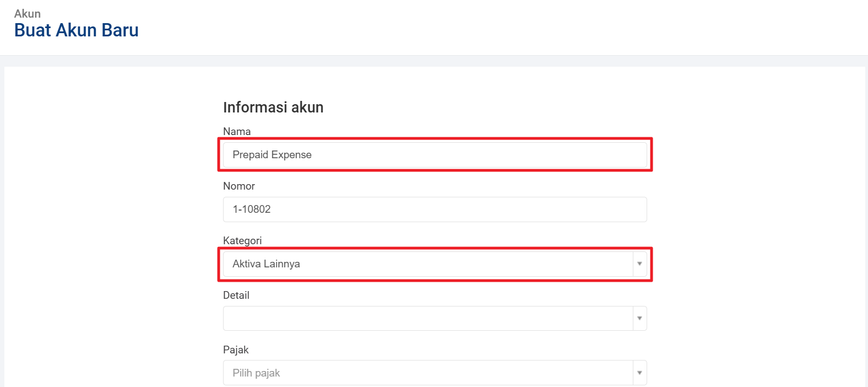This screenshot has width=868, height=387.
Task: Open the Kategori dropdown arrow
Action: tap(639, 264)
